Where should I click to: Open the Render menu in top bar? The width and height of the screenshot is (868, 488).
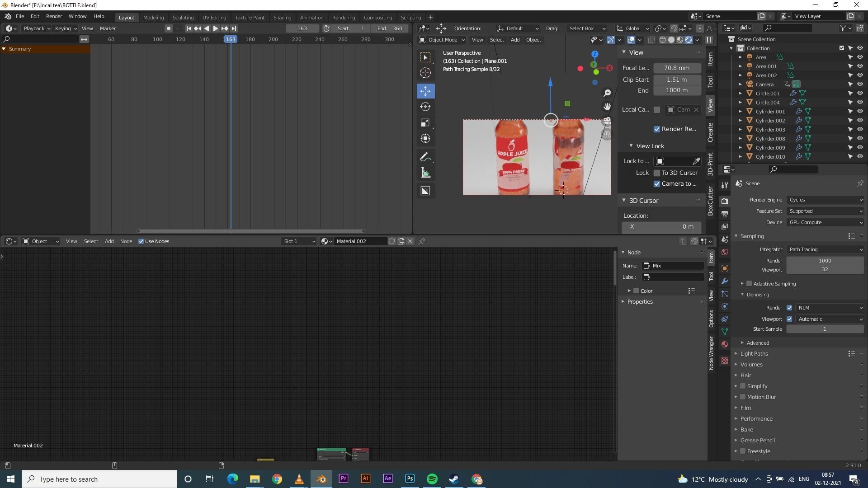[54, 16]
